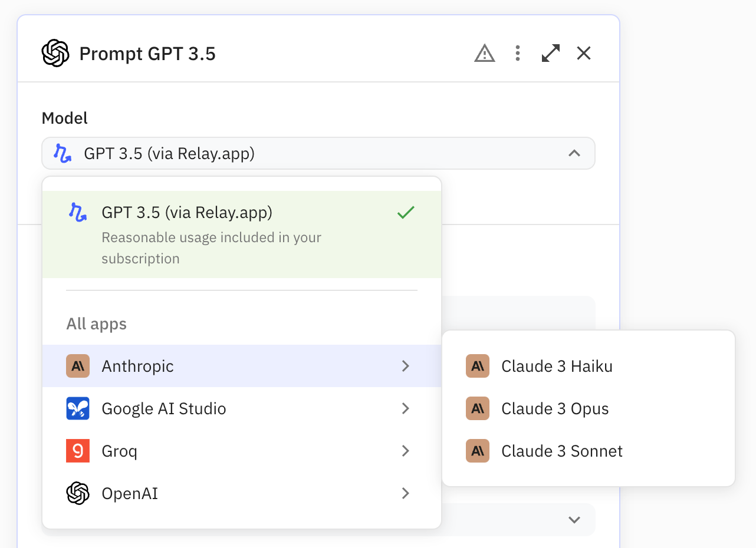Image resolution: width=756 pixels, height=548 pixels.
Task: Close the Prompt GPT 3.5 panel
Action: (583, 54)
